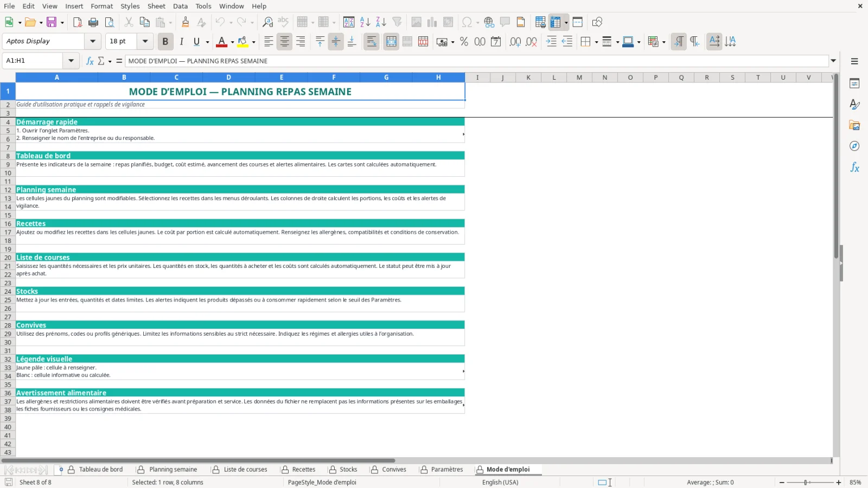The width and height of the screenshot is (868, 488).
Task: Open the New document dropdown arrow
Action: click(x=20, y=22)
